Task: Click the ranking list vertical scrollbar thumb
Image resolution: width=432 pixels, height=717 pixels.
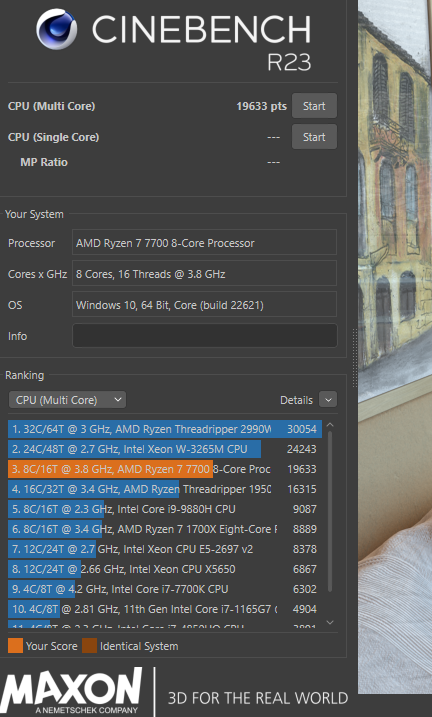Action: coord(330,511)
